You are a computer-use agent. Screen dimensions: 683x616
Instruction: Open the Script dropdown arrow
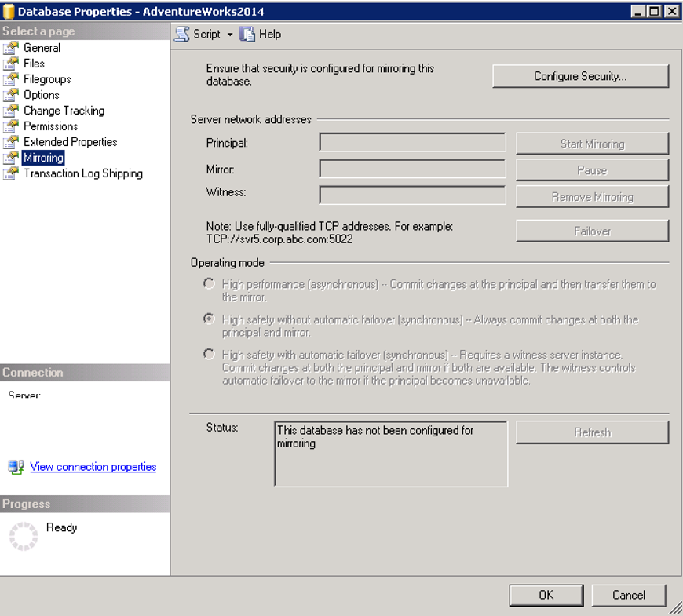point(229,35)
